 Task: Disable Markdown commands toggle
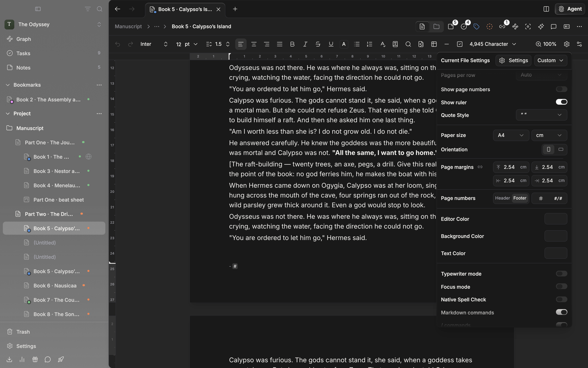tap(561, 312)
